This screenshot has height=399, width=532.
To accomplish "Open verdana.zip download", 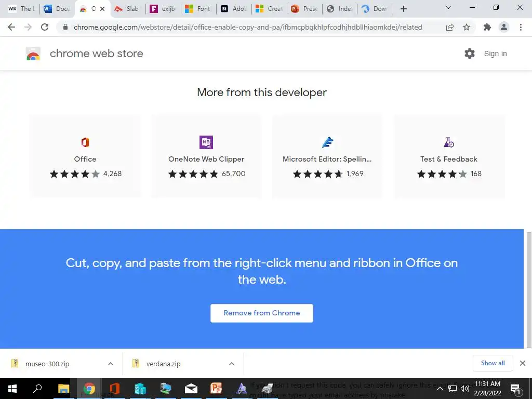I will point(163,364).
